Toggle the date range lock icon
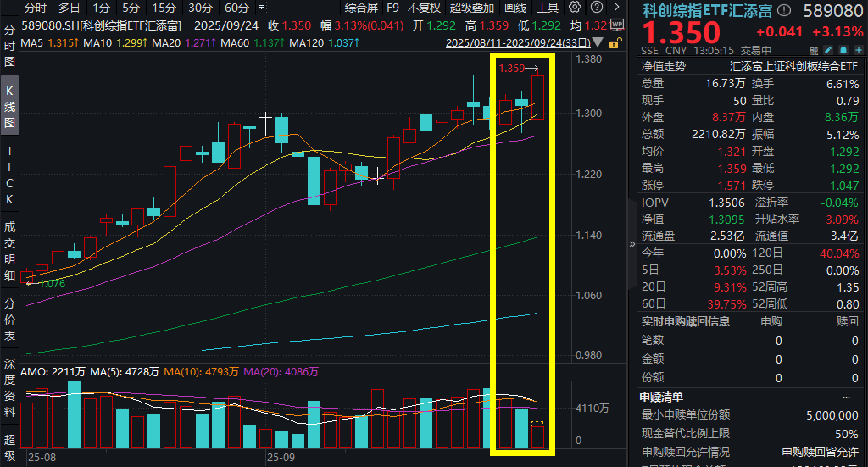Image resolution: width=868 pixels, height=467 pixels. coord(614,43)
